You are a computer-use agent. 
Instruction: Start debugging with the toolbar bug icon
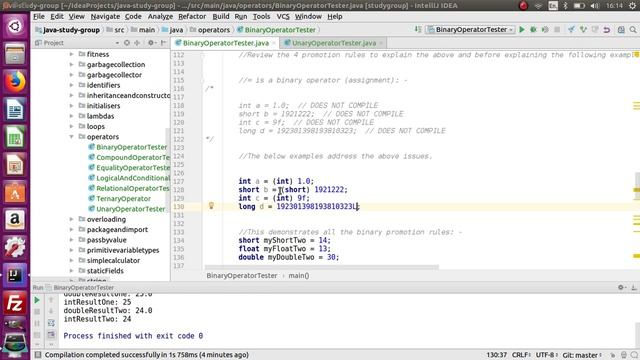point(533,29)
